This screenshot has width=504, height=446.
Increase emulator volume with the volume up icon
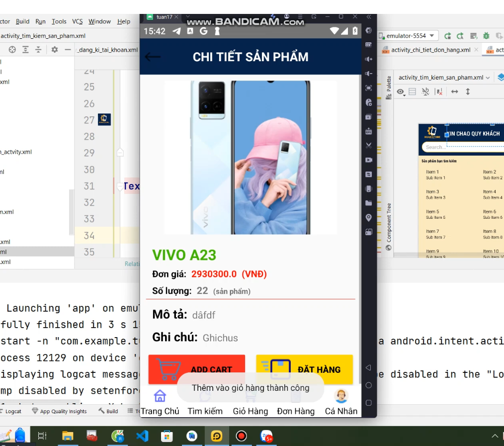click(x=369, y=59)
